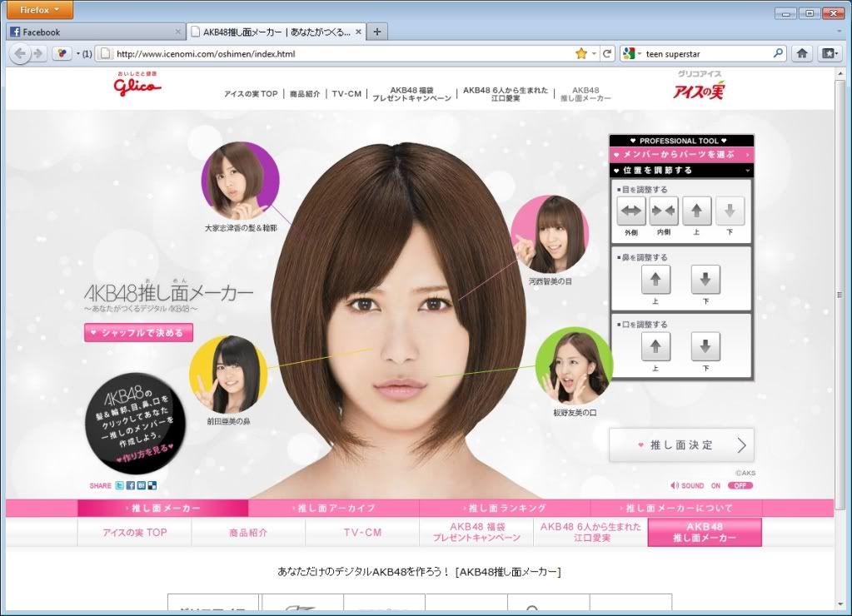Image resolution: width=852 pixels, height=616 pixels.
Task: Share on Hatena Bookmark via SHARE icons
Action: (142, 485)
